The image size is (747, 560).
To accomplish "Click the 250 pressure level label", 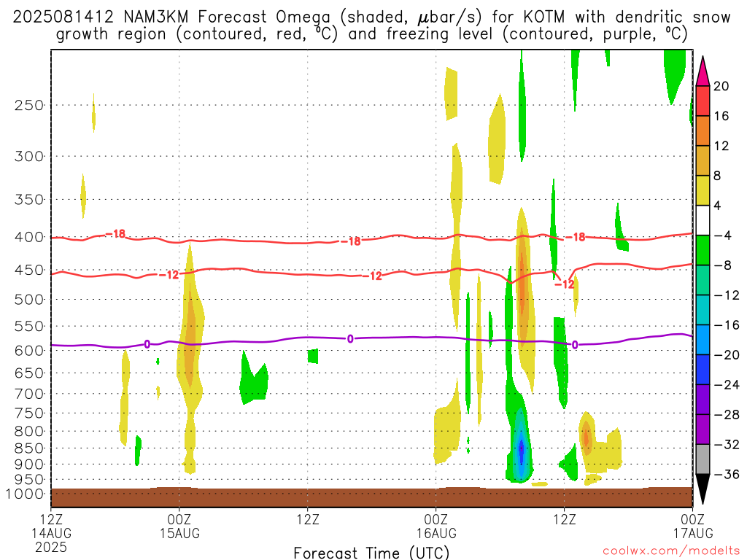I will pyautogui.click(x=29, y=105).
